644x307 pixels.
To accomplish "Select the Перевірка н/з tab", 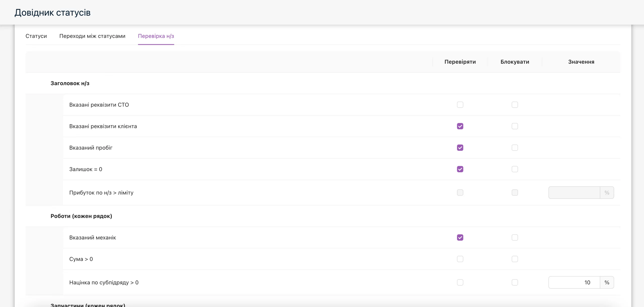I will [x=156, y=36].
